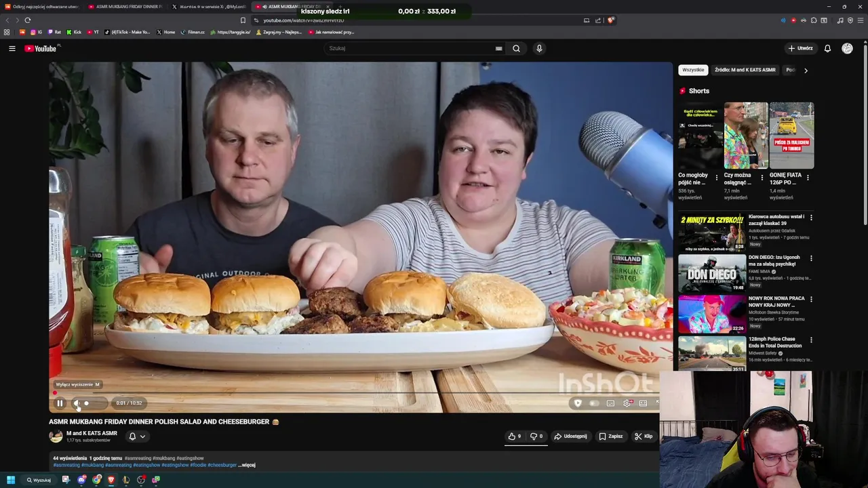The image size is (868, 488).
Task: Click the shield icon in player controls
Action: (x=578, y=403)
